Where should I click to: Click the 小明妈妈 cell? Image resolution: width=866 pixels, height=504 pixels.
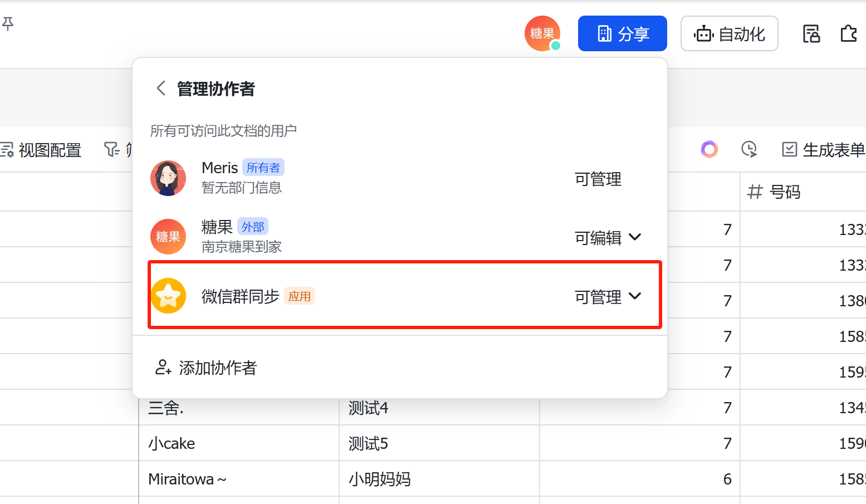379,479
